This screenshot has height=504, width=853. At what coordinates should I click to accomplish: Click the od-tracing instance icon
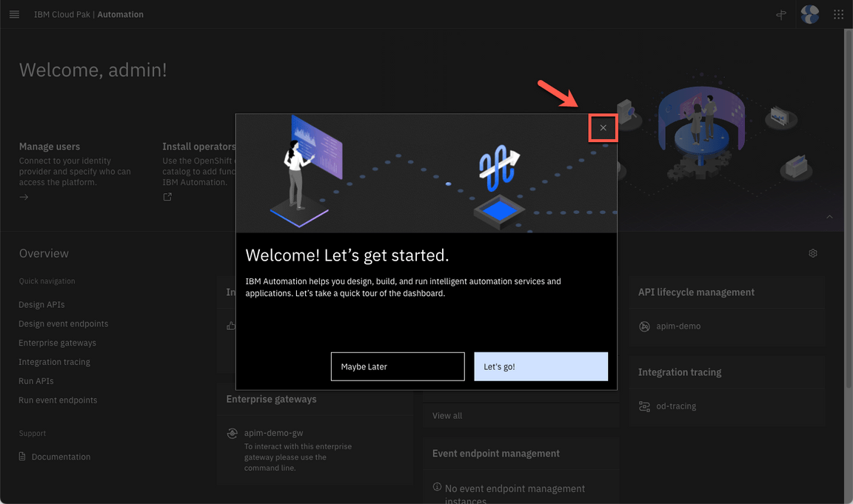644,406
